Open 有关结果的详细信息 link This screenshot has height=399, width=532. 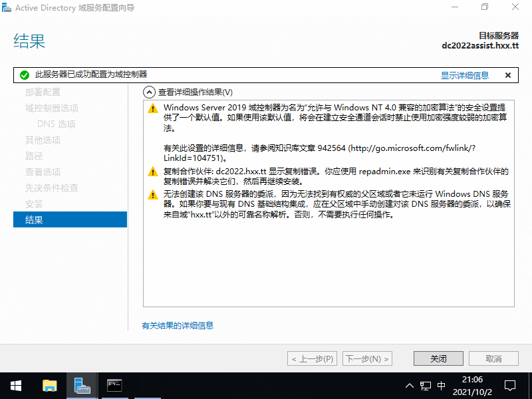click(x=178, y=326)
